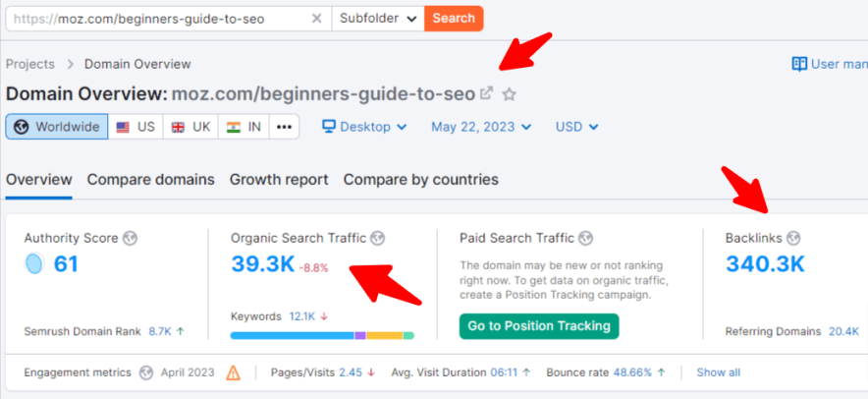Image resolution: width=868 pixels, height=399 pixels.
Task: Open domain in new tab via external-link icon
Action: click(x=486, y=93)
